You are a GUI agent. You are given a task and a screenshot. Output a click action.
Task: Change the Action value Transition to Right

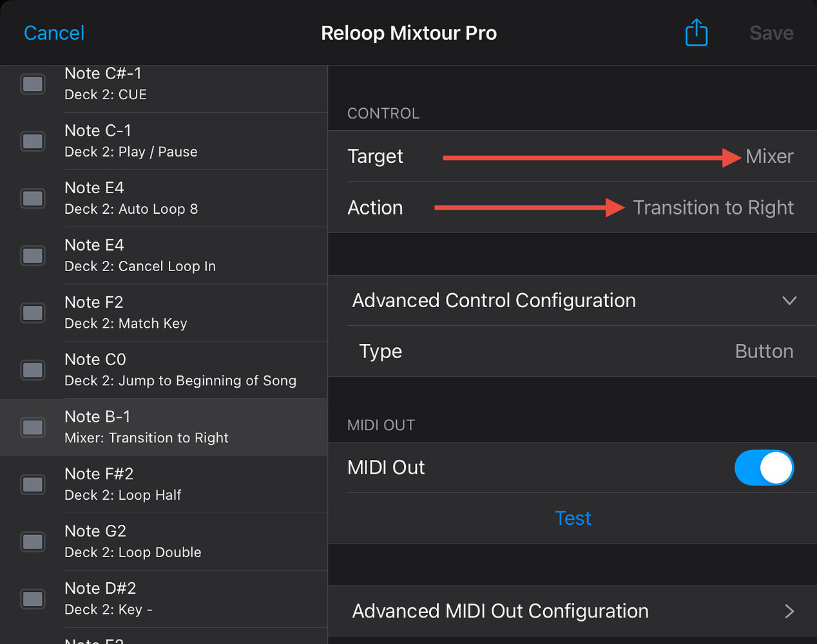[713, 207]
